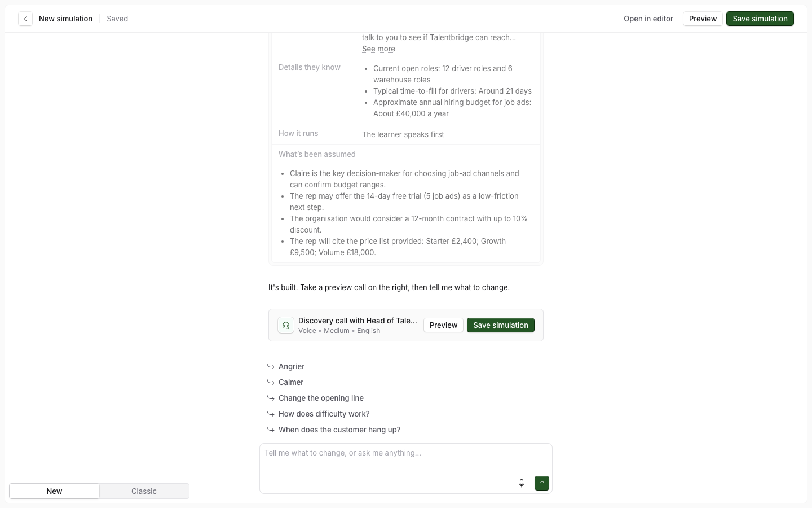Click the New simulation title
812x508 pixels.
(x=65, y=19)
